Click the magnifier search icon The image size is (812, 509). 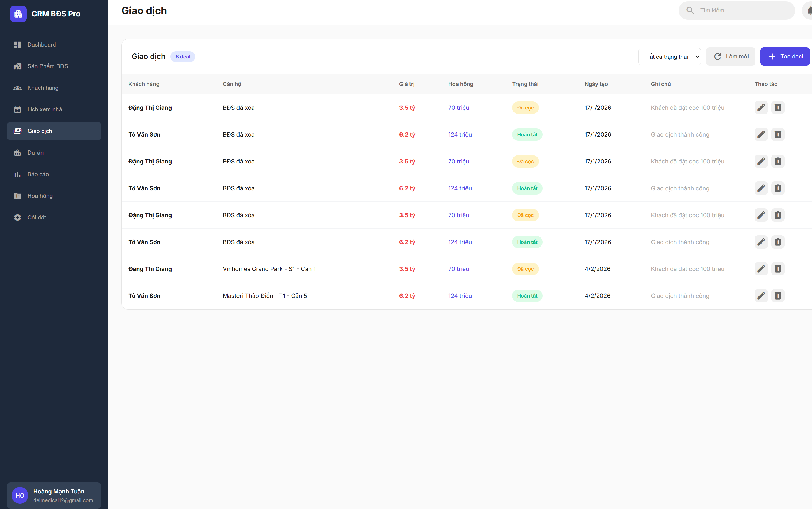[690, 11]
